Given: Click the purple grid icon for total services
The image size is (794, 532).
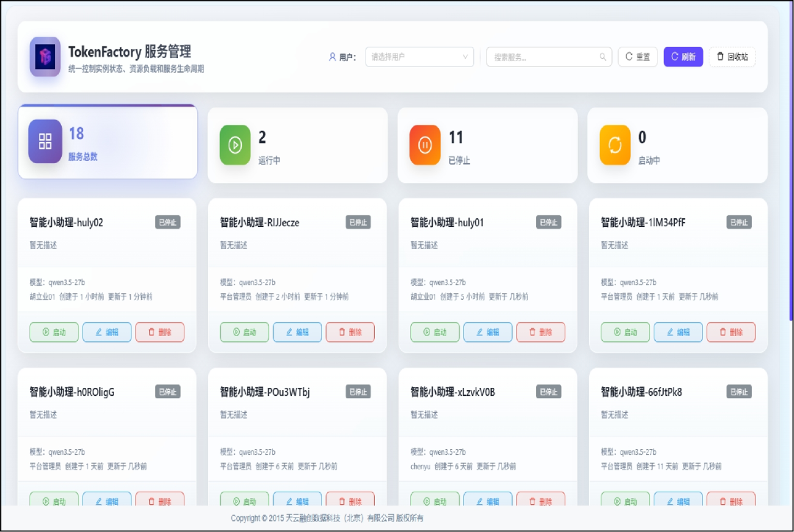Looking at the screenshot, I should point(45,141).
